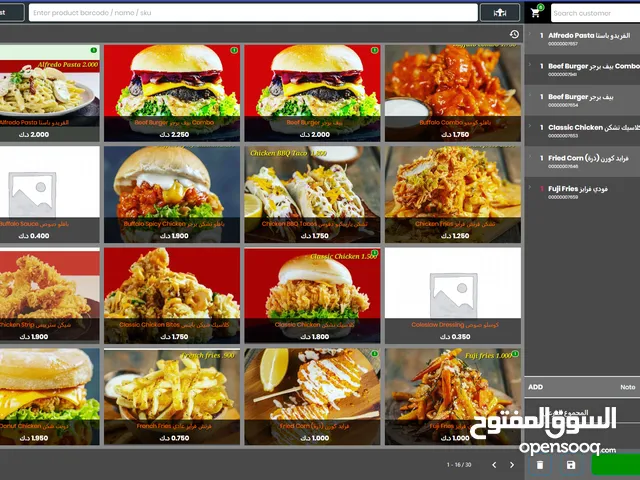This screenshot has height=480, width=640.
Task: Add Beef Burger Combo 2.250 product tile
Action: 172,93
